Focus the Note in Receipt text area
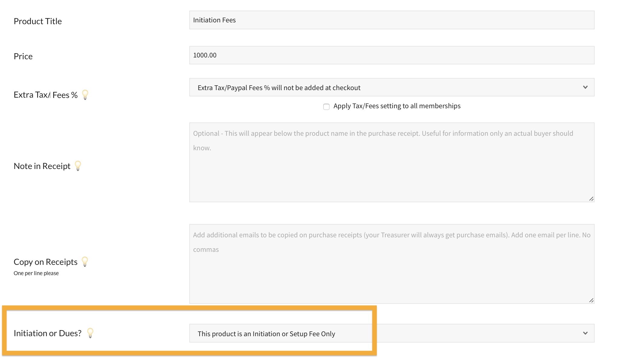This screenshot has width=617, height=364. click(392, 169)
